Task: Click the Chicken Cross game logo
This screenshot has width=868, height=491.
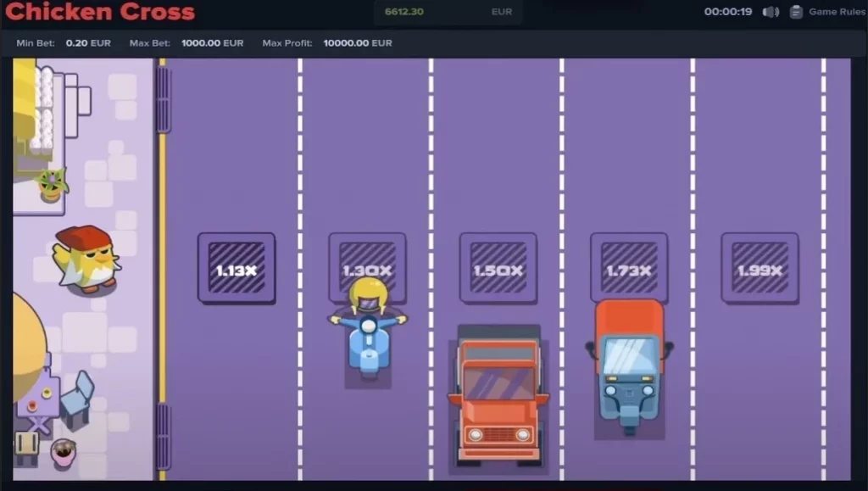Action: (102, 12)
